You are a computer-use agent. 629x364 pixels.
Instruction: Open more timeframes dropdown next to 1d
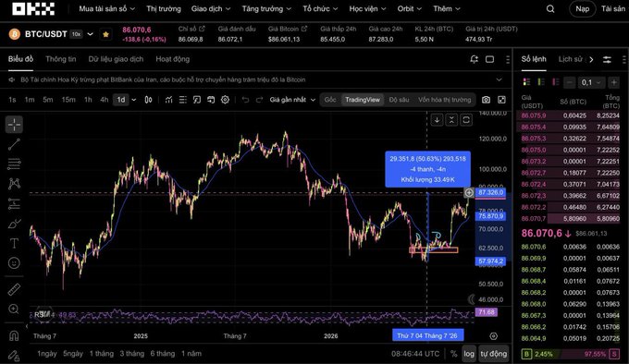134,100
